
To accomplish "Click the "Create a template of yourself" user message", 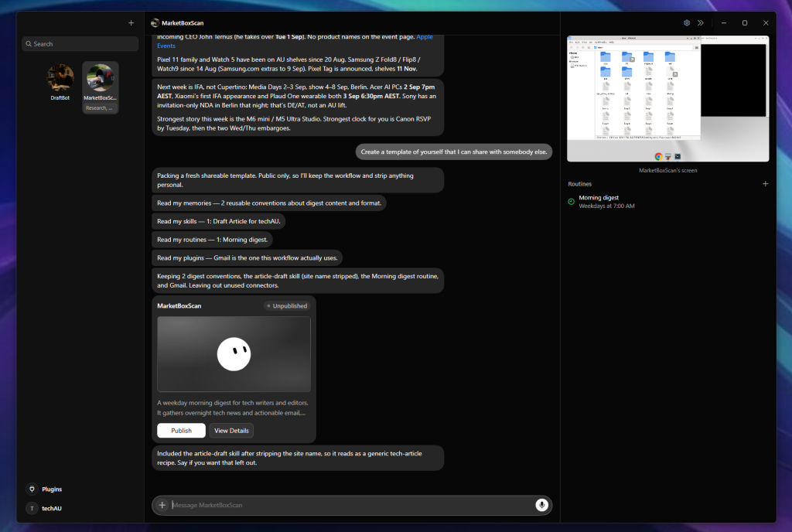I will 453,152.
